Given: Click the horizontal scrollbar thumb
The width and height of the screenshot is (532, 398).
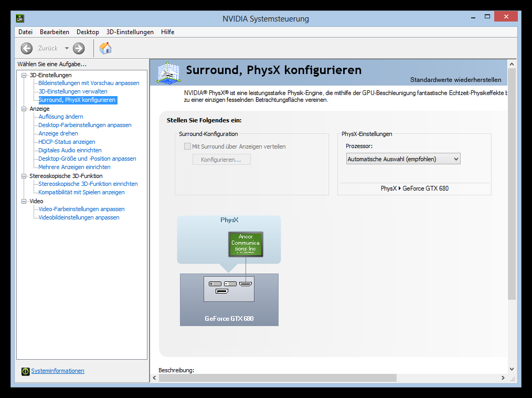Looking at the screenshot, I should [x=278, y=378].
